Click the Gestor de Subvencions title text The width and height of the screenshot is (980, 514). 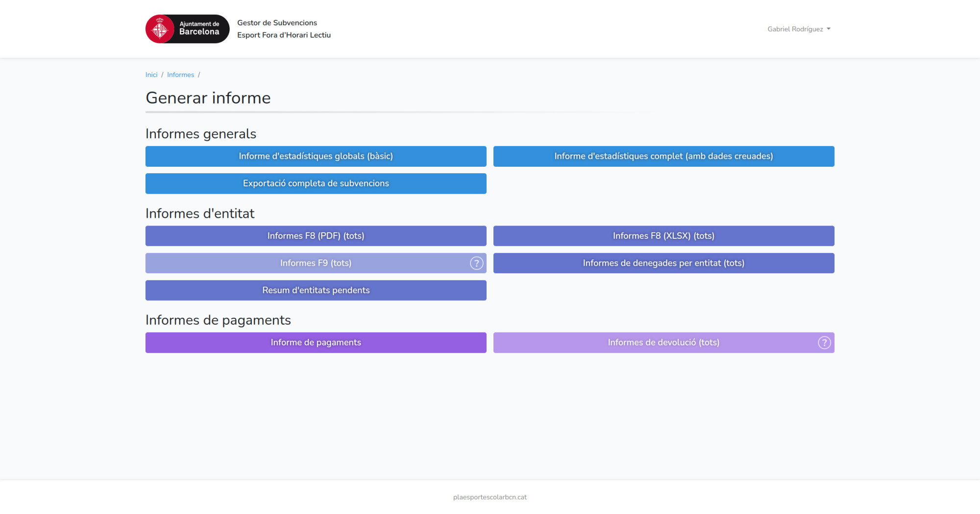(x=277, y=23)
